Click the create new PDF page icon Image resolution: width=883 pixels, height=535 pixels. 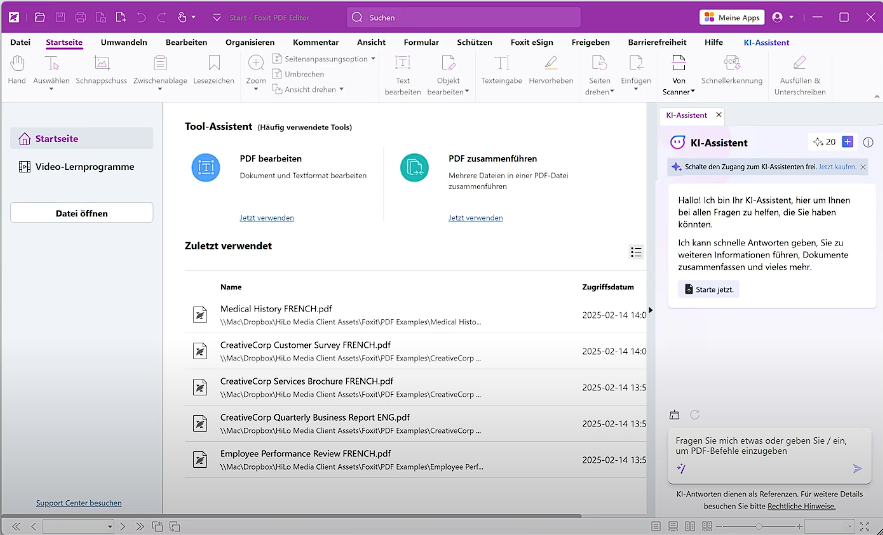[x=121, y=17]
